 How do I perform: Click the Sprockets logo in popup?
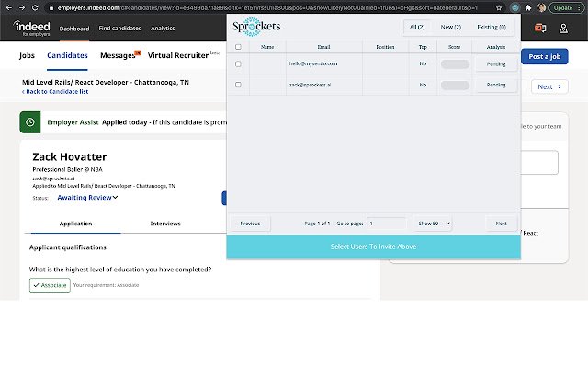pyautogui.click(x=256, y=27)
